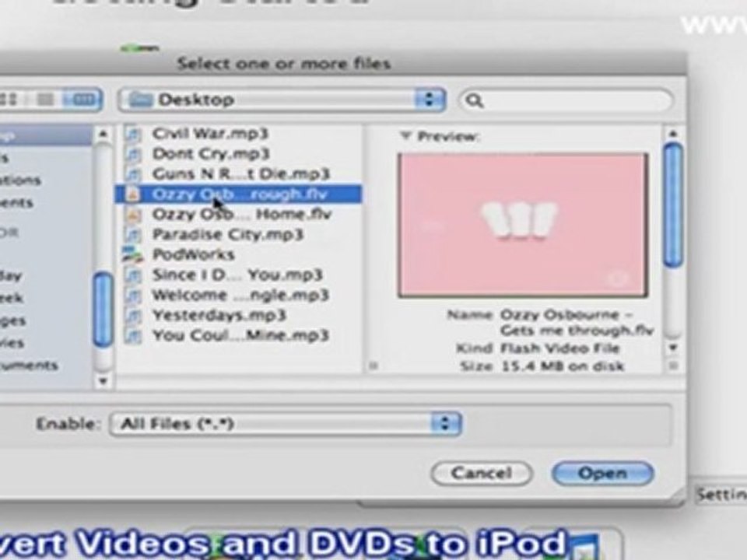Click the Welcome ...ngle.mp3 file icon
The width and height of the screenshot is (747, 560).
[133, 296]
